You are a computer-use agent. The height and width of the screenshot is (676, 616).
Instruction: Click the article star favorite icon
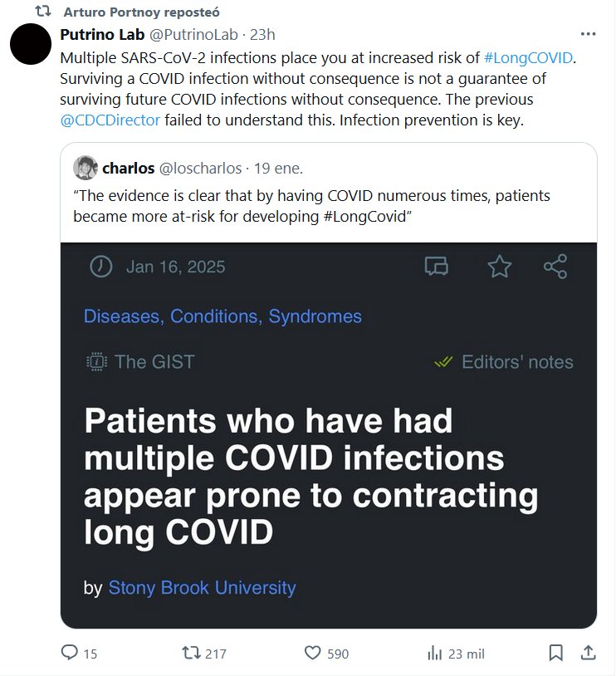tap(500, 267)
